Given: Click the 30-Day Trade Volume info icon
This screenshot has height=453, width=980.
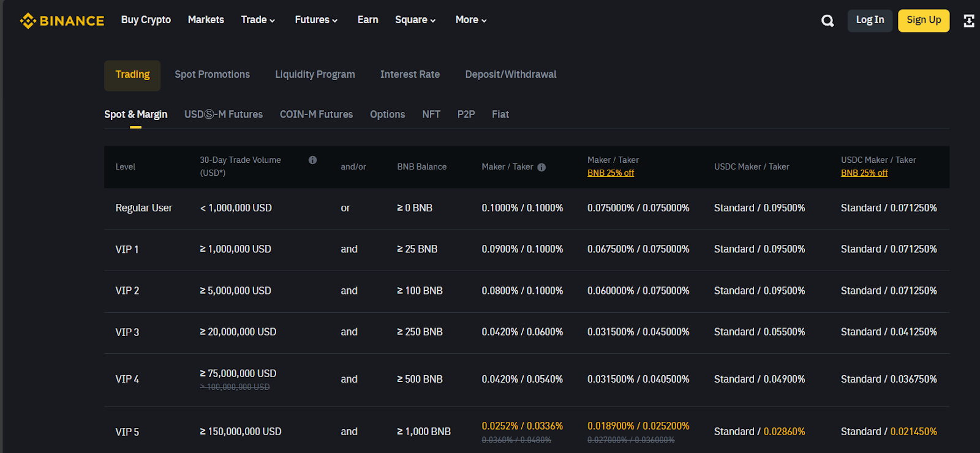Looking at the screenshot, I should pos(312,160).
